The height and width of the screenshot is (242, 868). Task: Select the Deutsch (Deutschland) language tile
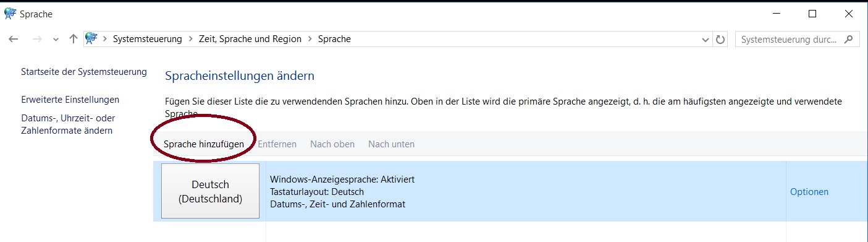210,191
